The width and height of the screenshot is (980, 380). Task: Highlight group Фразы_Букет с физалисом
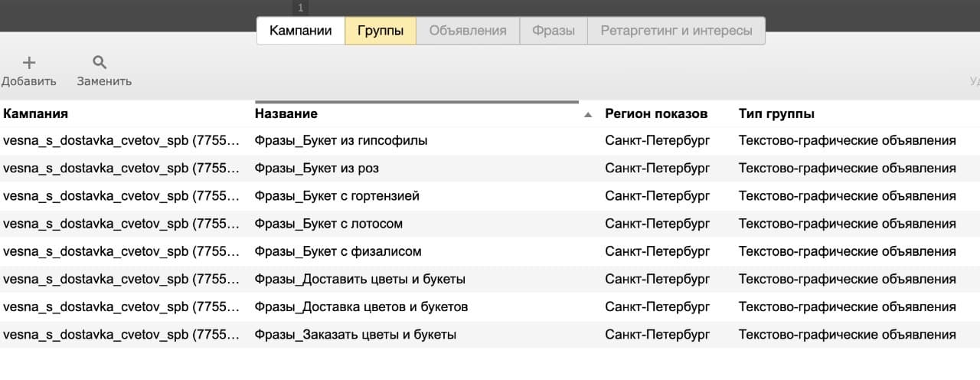pos(338,251)
